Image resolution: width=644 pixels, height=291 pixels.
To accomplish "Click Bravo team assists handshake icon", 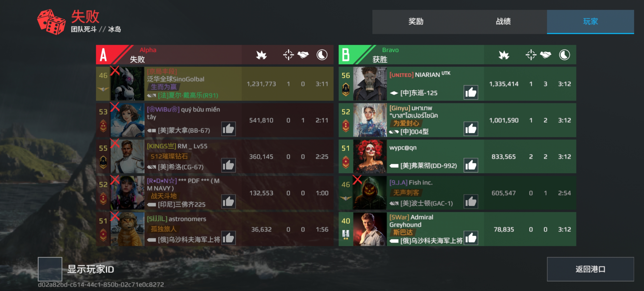I will pos(545,55).
